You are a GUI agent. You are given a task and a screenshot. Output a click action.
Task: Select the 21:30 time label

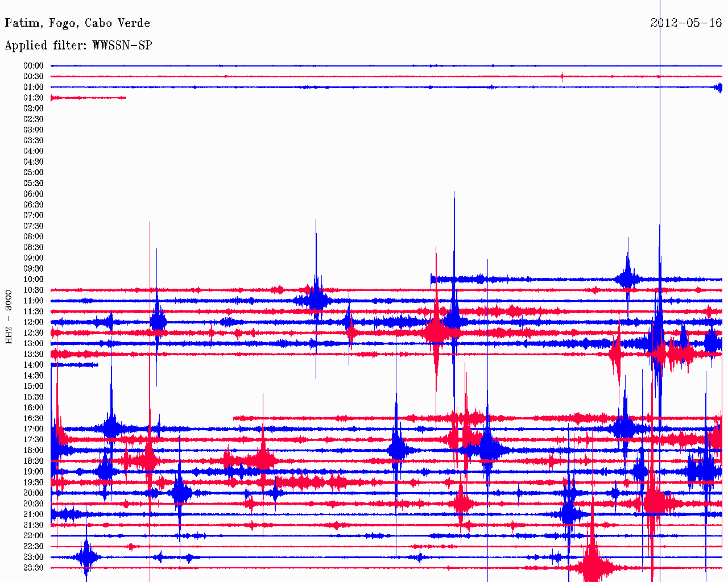click(x=34, y=525)
